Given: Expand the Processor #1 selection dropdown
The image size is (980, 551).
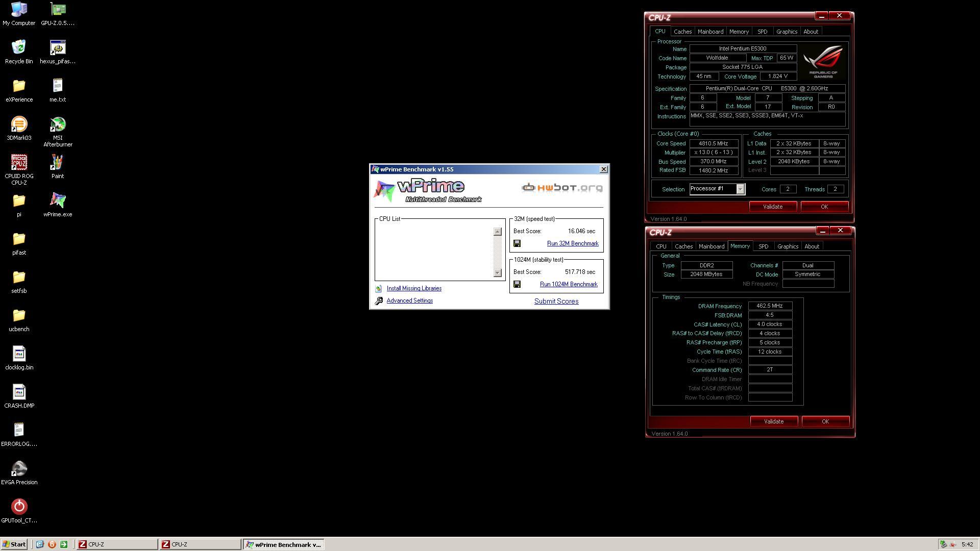Looking at the screenshot, I should (x=740, y=189).
